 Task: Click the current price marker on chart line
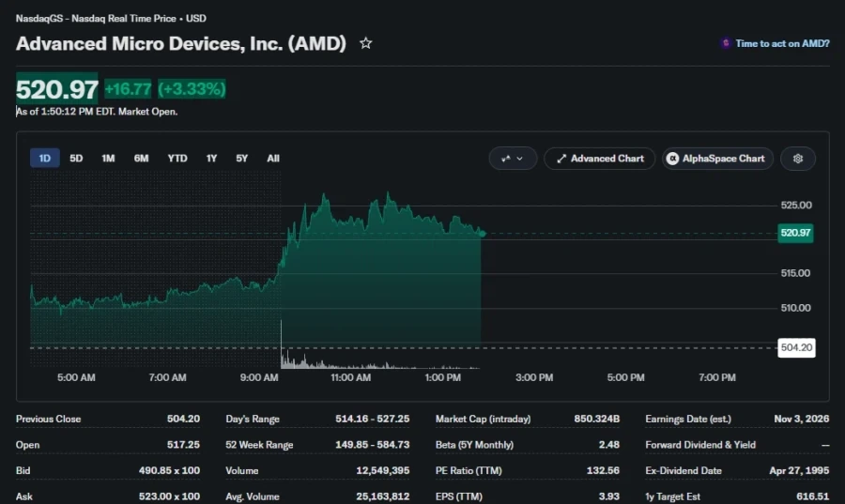[x=483, y=234]
